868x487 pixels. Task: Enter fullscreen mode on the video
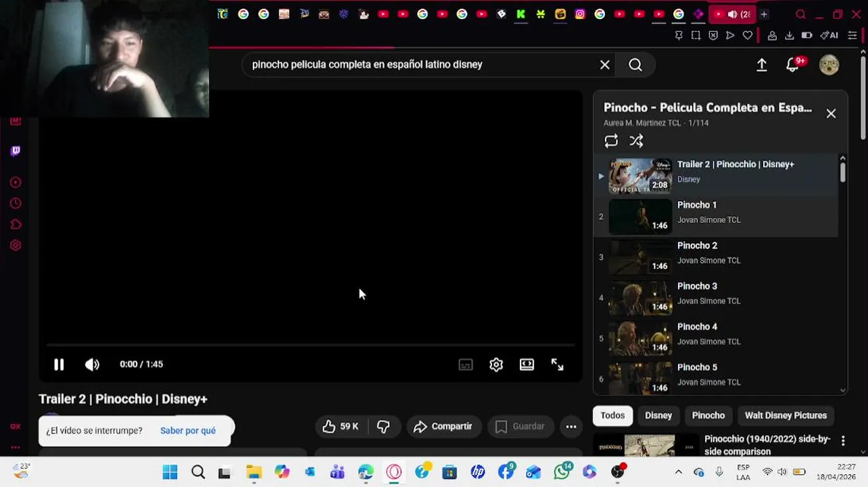click(557, 365)
